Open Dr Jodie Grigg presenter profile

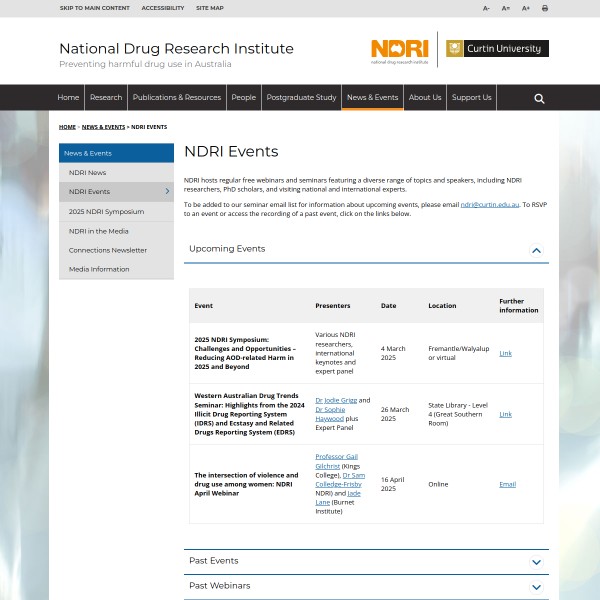point(336,400)
